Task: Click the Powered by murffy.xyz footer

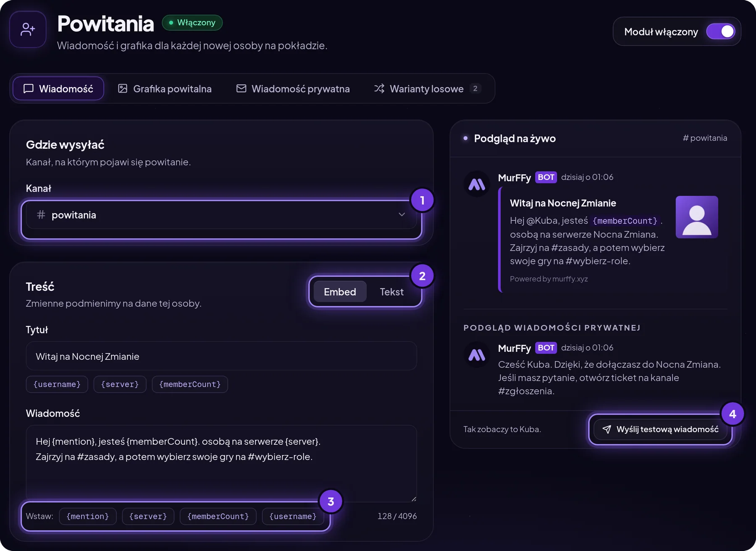Action: 549,279
